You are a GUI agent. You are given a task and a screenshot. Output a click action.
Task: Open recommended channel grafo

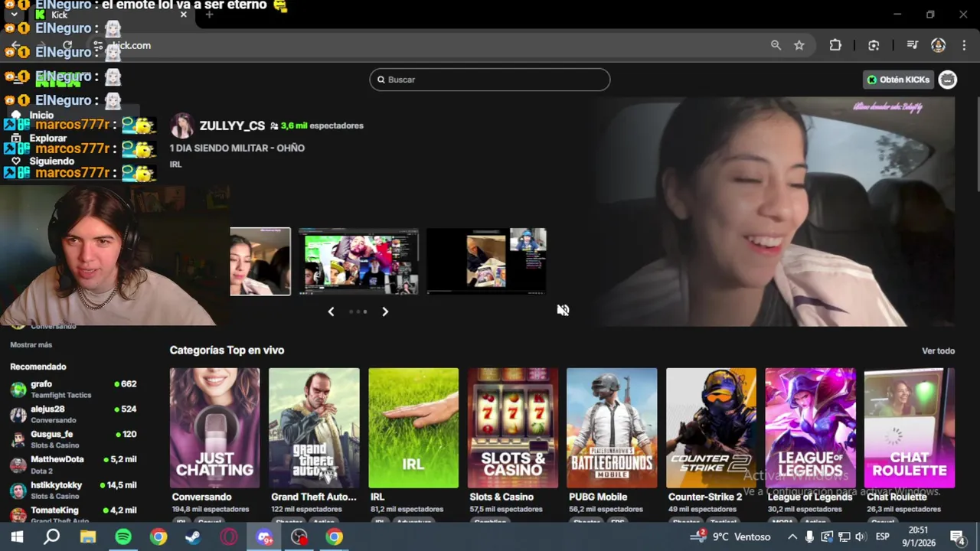click(73, 389)
